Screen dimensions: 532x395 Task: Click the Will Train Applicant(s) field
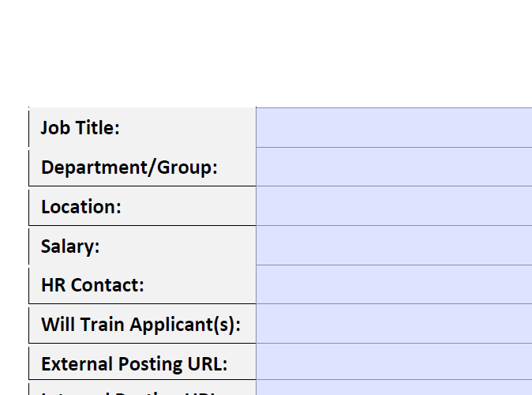coord(394,324)
